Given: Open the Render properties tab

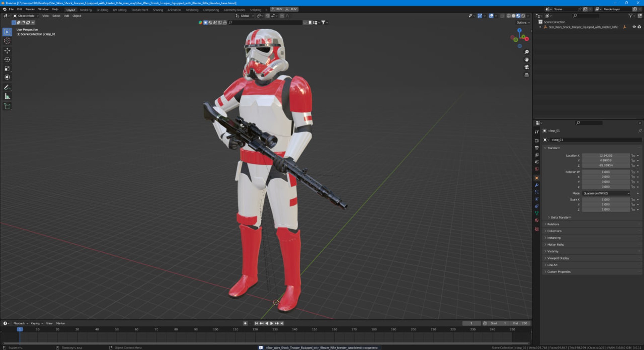Looking at the screenshot, I should [x=537, y=141].
